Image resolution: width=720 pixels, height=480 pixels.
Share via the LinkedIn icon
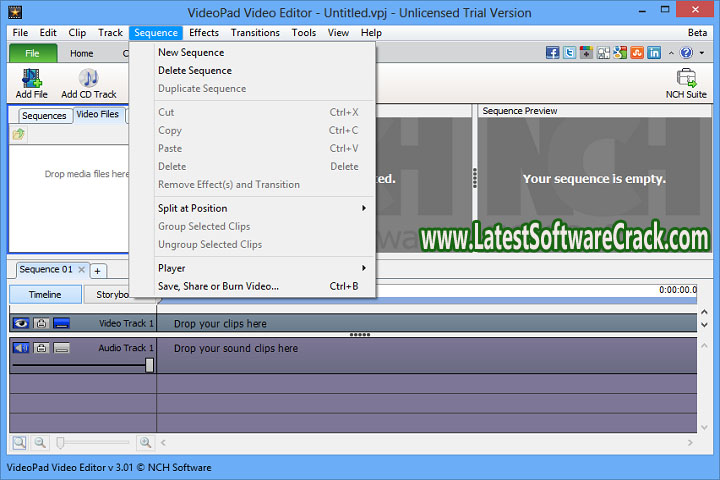coord(654,53)
